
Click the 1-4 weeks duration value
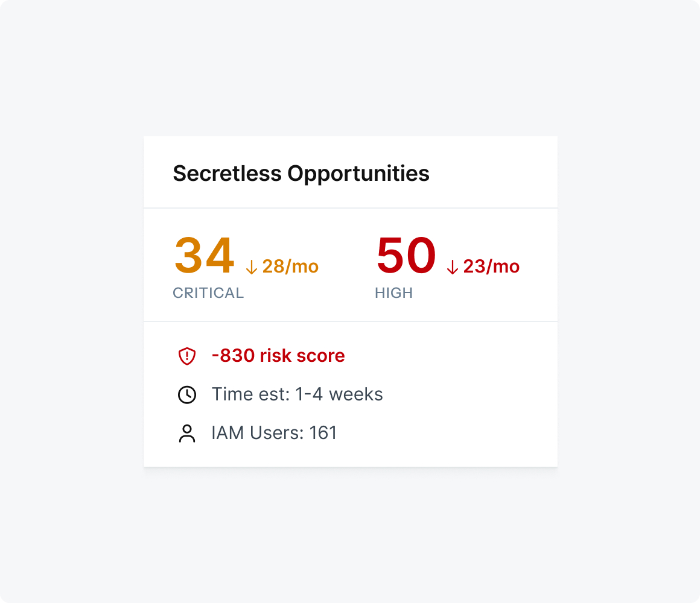point(339,394)
